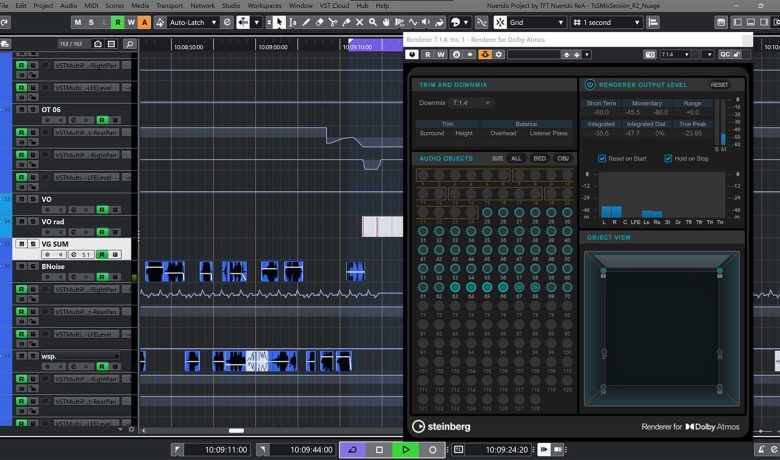Toggle Hold on Stop checkbox
Screen dimensions: 780x460
click(668, 159)
